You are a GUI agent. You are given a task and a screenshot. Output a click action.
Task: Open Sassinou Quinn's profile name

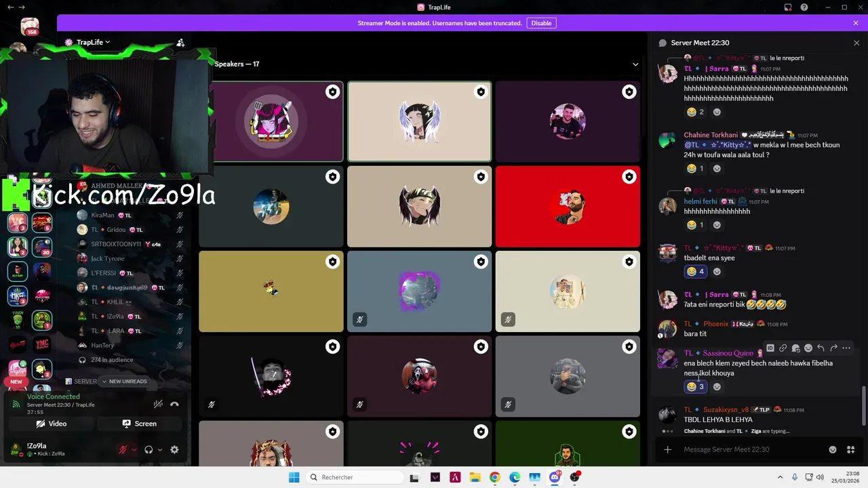point(728,353)
